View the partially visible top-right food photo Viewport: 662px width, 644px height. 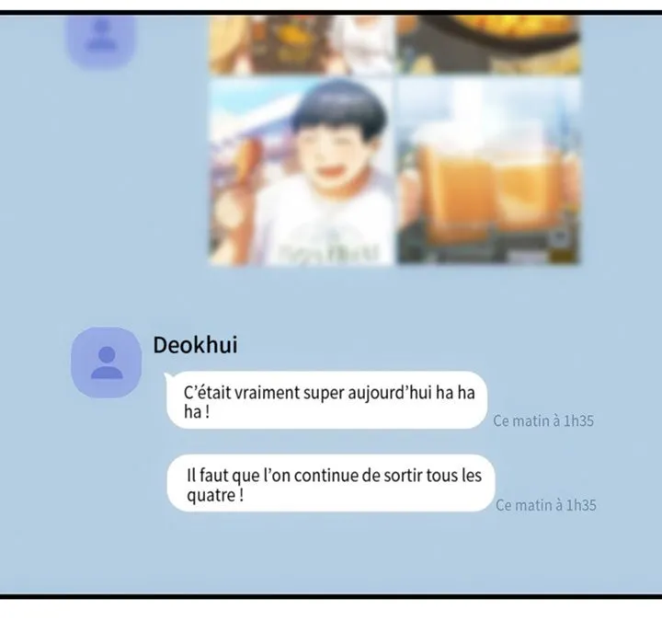(488, 45)
